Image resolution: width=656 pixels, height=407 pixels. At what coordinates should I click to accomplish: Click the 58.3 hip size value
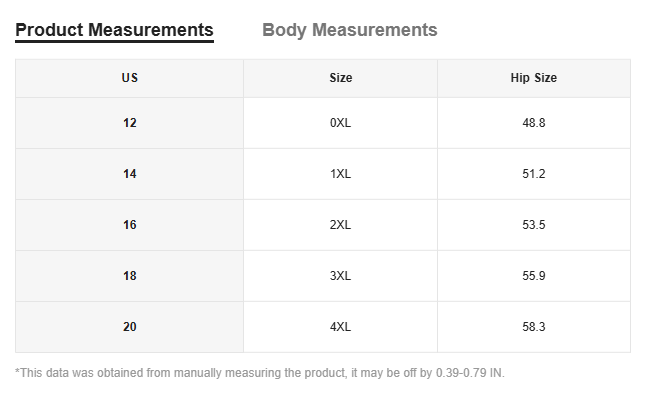(x=533, y=327)
